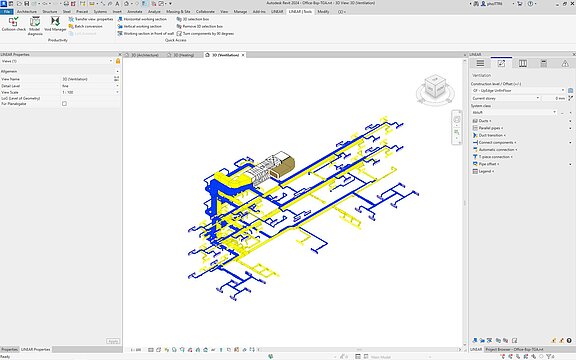
Task: Open the hamburger list tab in LINEAR panel
Action: click(x=480, y=63)
